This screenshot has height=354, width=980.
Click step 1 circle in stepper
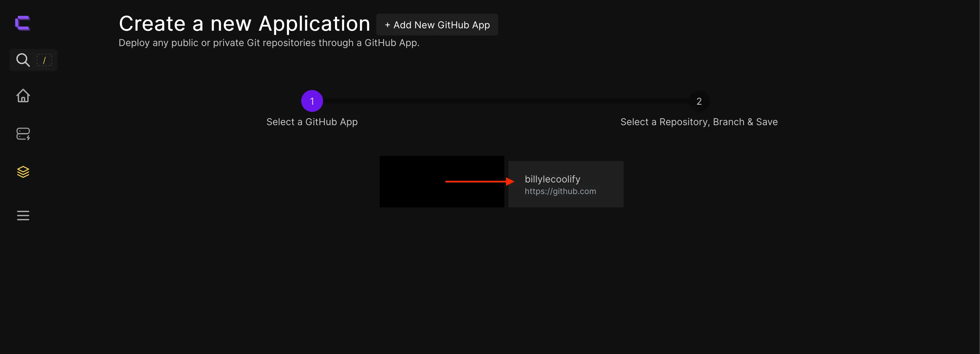click(x=312, y=101)
